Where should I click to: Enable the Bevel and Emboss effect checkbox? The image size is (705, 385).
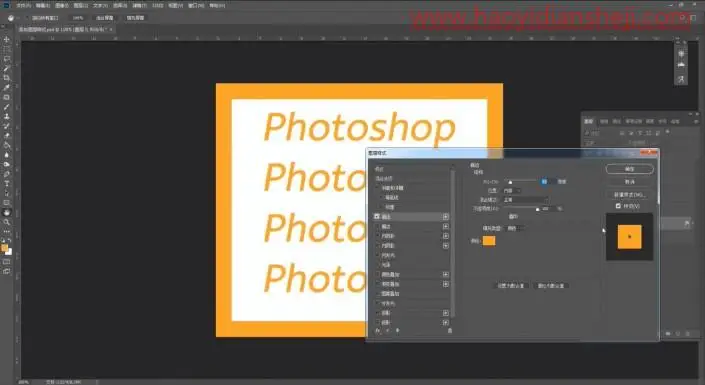pos(378,188)
